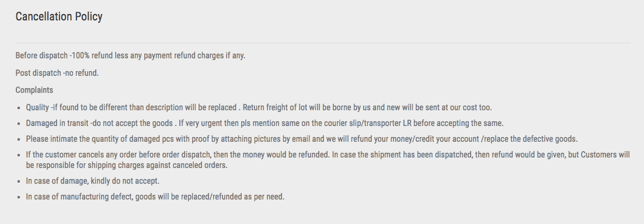
Task: Click the Please intimate damaged pcs sentence
Action: [301, 139]
